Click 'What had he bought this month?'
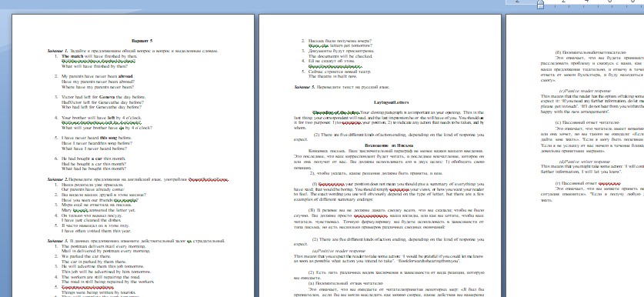Image resolution: width=644 pixels, height=297 pixels. [x=94, y=169]
